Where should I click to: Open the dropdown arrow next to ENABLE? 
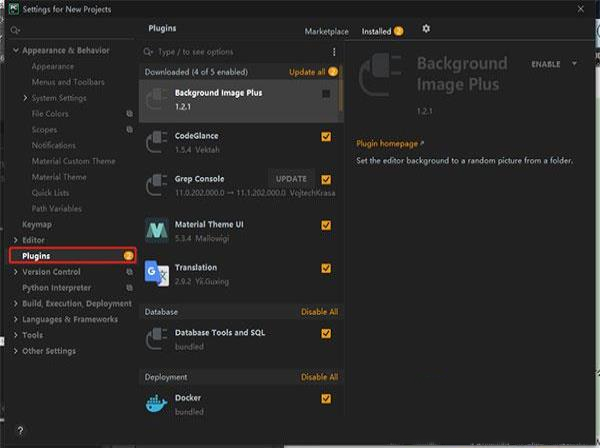point(575,63)
